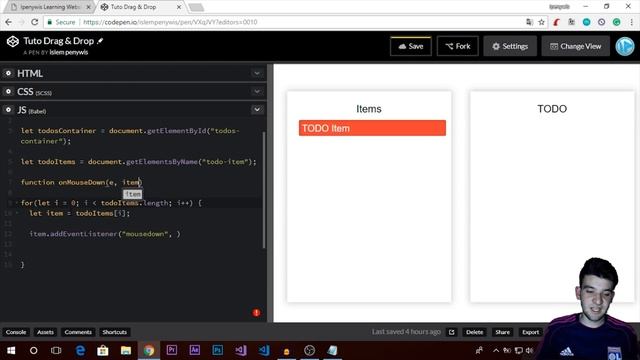Open JS editor settings gear
The height and width of the screenshot is (360, 640).
click(8, 110)
